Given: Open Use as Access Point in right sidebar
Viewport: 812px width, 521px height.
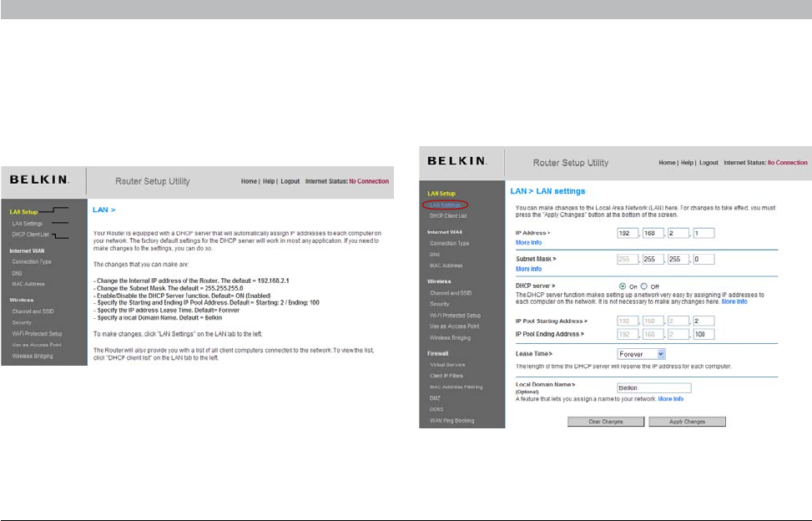Looking at the screenshot, I should click(454, 326).
